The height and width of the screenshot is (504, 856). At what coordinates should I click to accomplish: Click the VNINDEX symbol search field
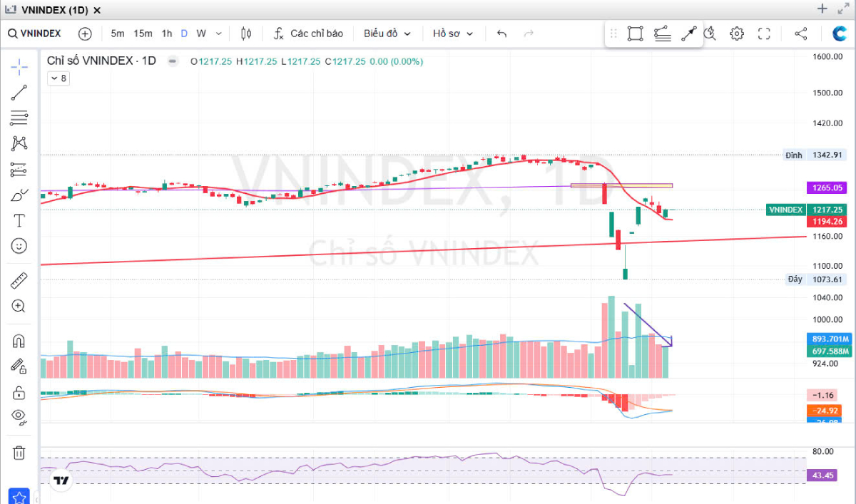point(36,34)
